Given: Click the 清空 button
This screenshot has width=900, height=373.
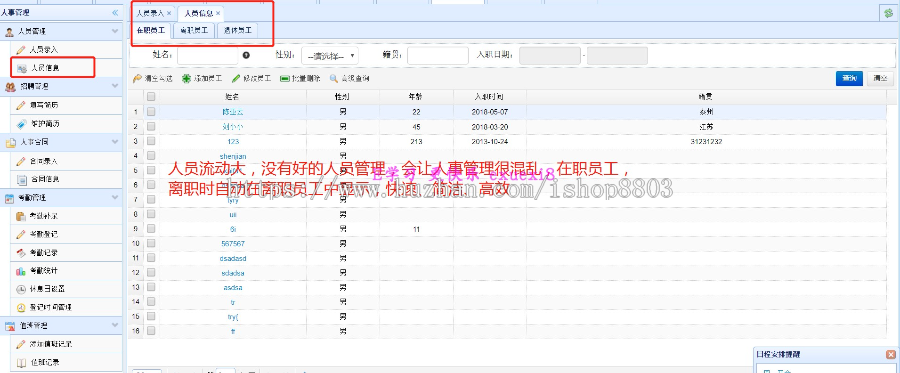Looking at the screenshot, I should [880, 79].
